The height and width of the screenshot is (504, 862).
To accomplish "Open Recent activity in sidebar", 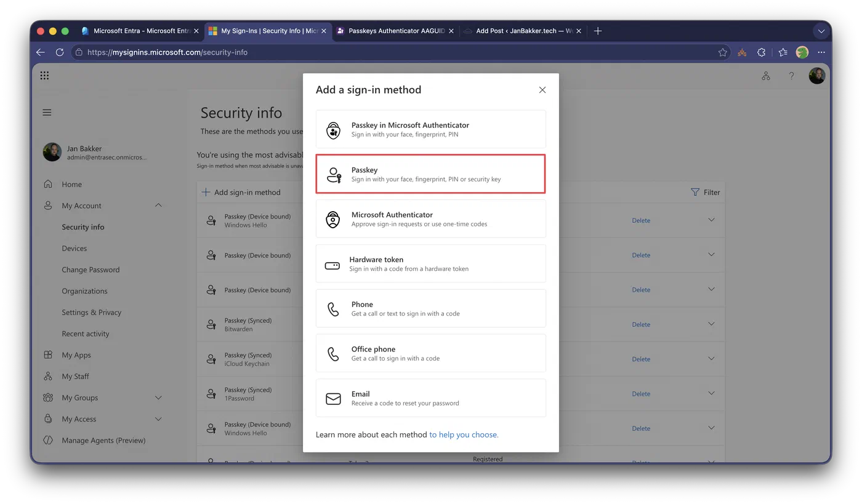I will coord(86,334).
